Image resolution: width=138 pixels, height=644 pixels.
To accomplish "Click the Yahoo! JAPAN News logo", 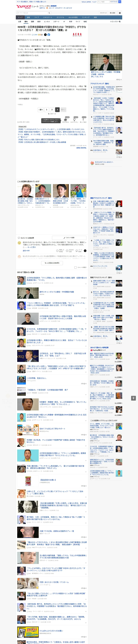I will coord(28,7).
